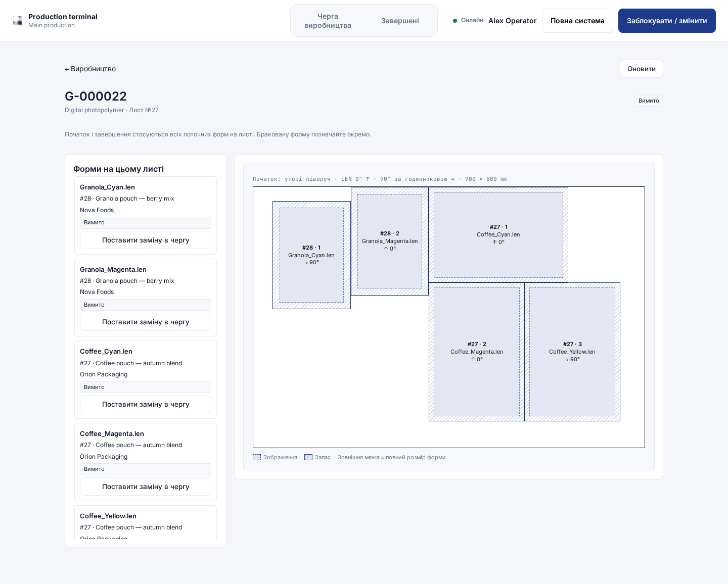Click the Granola_Cyan.len title in the forms list

pyautogui.click(x=107, y=187)
